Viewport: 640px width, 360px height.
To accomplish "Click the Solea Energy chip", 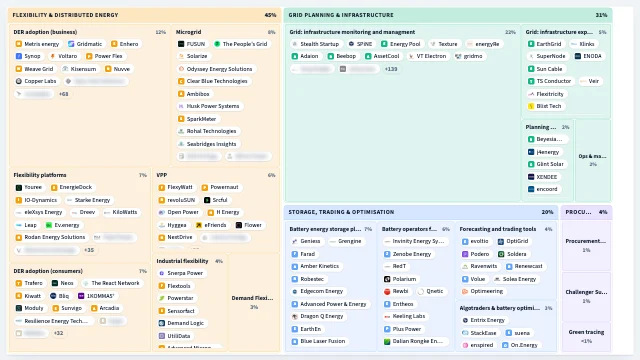I will [516, 279].
